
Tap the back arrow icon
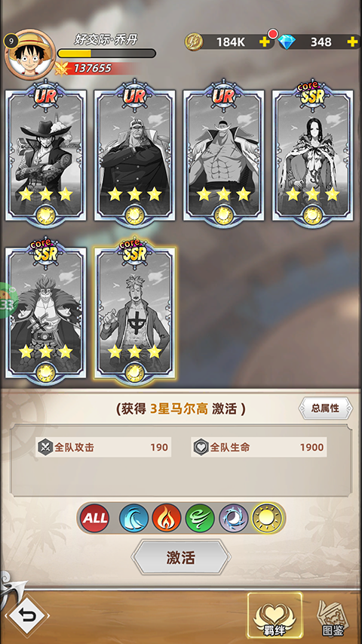tap(27, 615)
